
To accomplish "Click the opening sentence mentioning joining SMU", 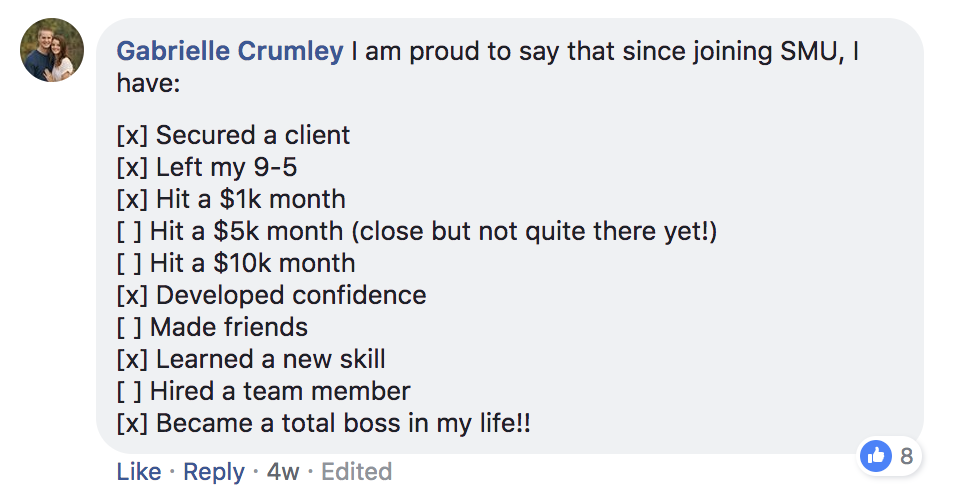I will pos(600,52).
